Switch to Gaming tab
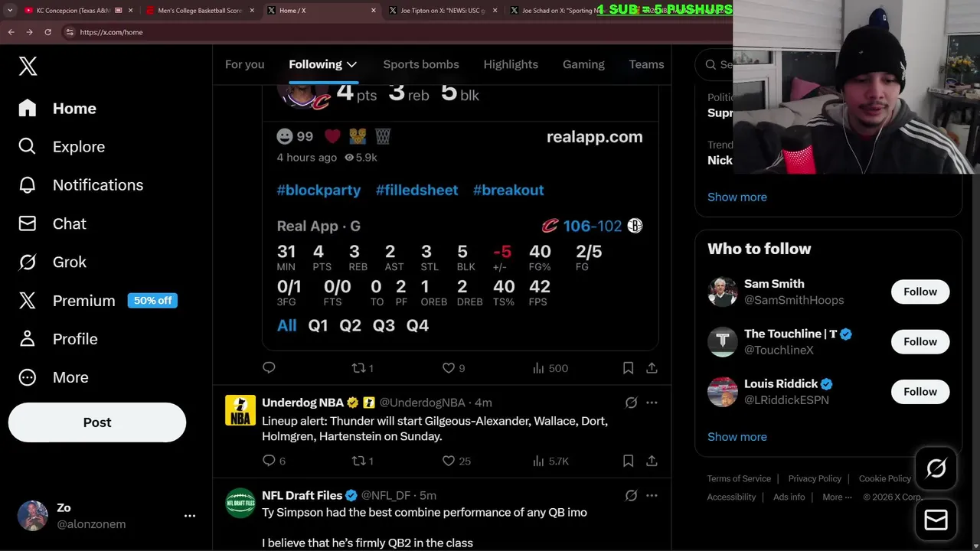 click(x=583, y=64)
